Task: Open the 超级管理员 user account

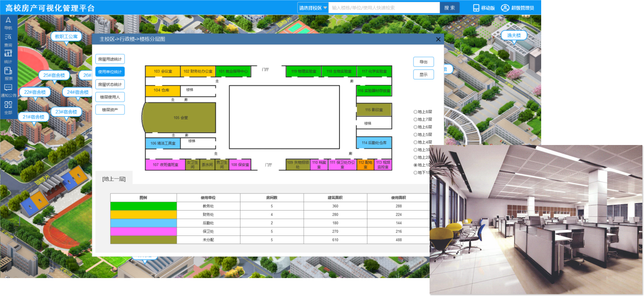Action: (518, 8)
